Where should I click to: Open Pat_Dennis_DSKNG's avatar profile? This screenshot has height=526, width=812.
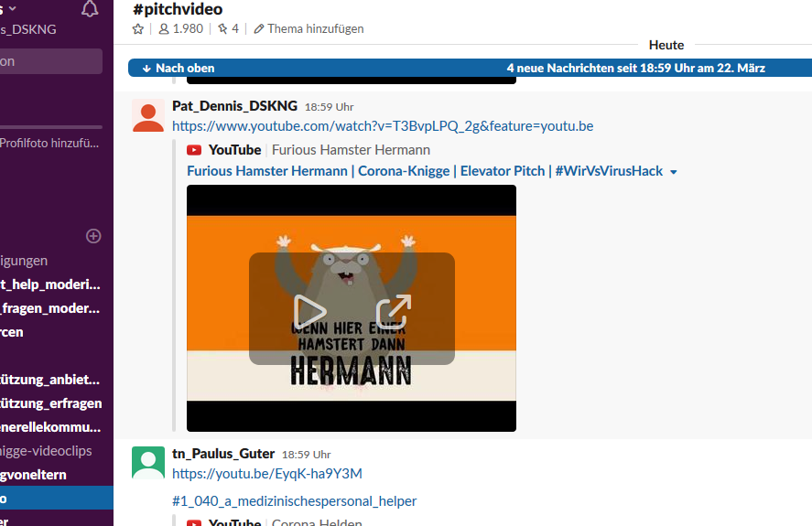tap(148, 116)
